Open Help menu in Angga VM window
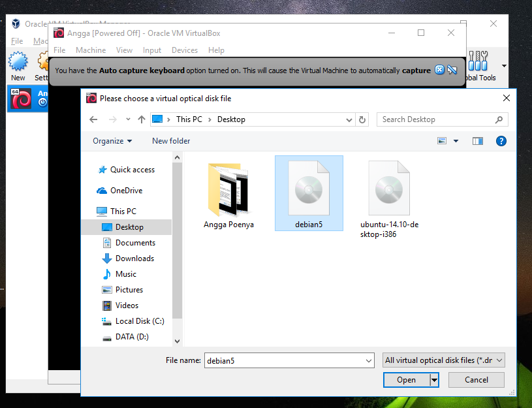The image size is (532, 408). 216,50
